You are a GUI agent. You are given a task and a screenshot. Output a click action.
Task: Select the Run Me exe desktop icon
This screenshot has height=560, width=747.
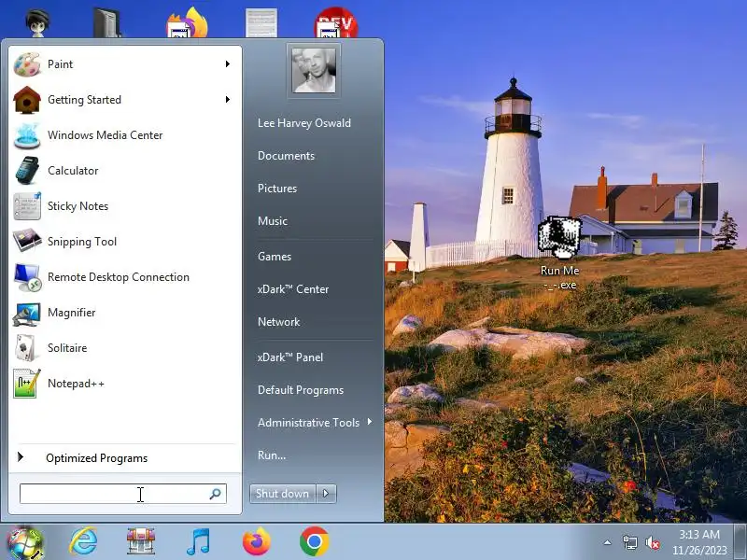tap(559, 253)
